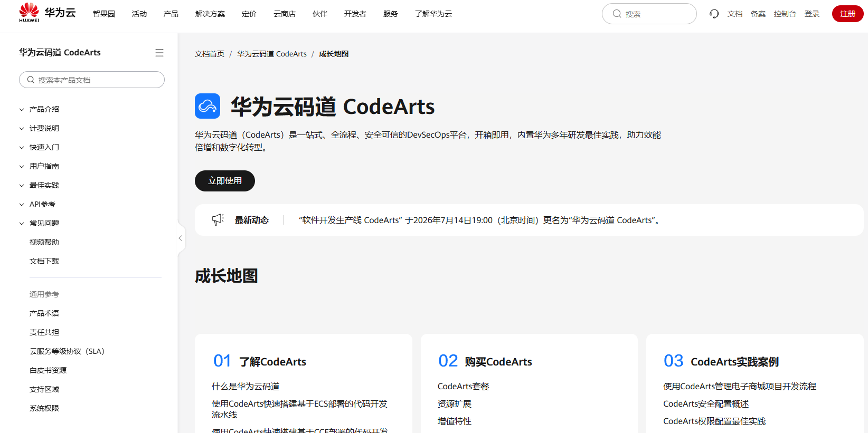Go to 文档首页 breadcrumb
Viewport: 868px width, 433px height.
tap(210, 54)
